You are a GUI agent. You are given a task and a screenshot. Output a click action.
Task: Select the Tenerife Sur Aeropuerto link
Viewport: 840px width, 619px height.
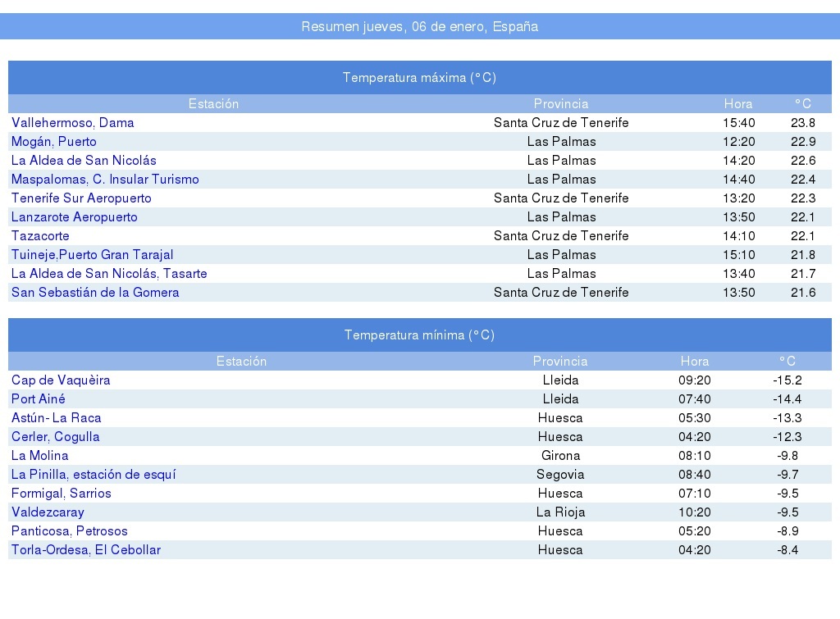81,198
